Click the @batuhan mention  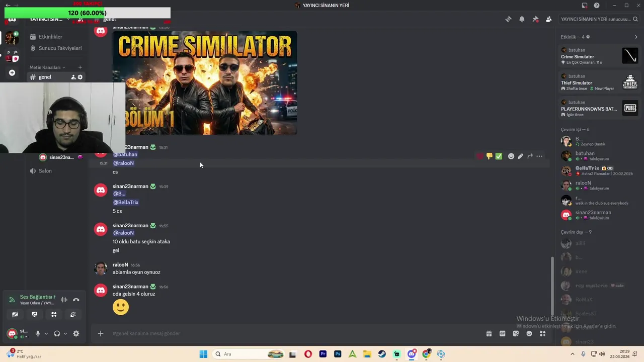(x=125, y=154)
